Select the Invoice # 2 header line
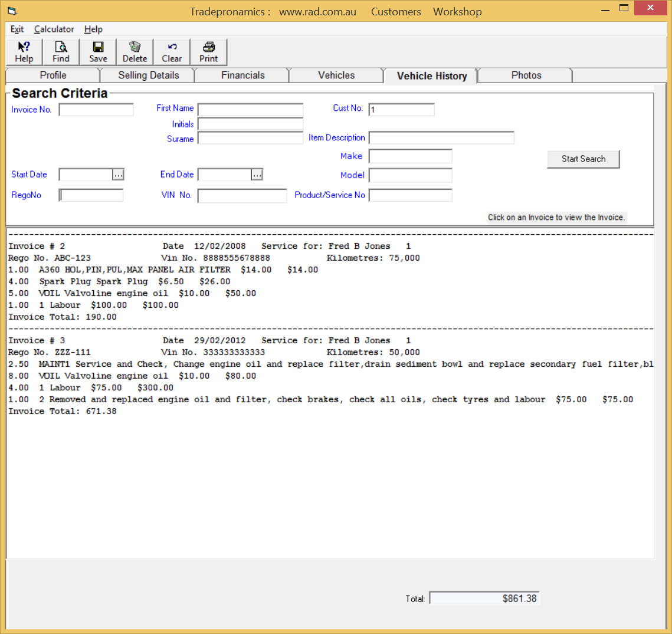The width and height of the screenshot is (672, 634). coord(37,246)
